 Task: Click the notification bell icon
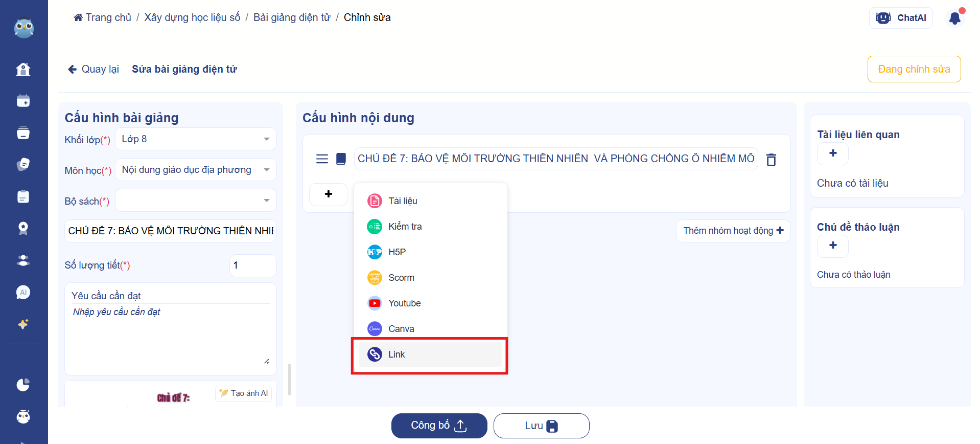[954, 18]
